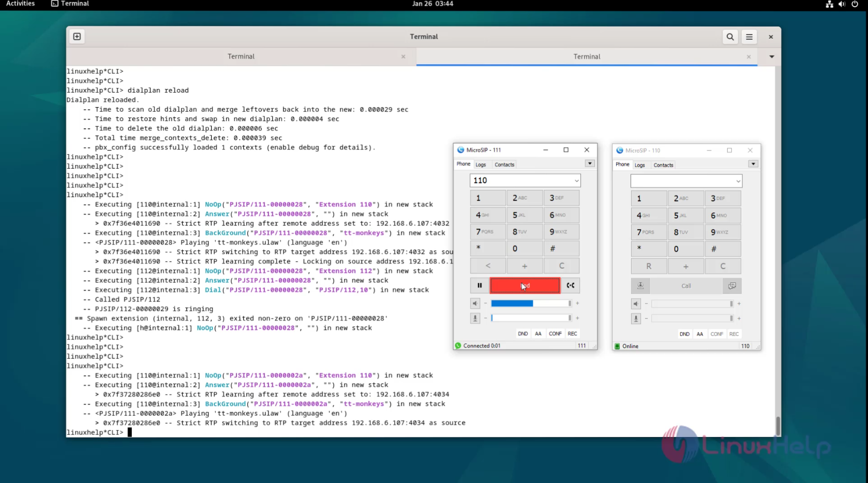Mute the microphone in MicroSIP 110
Image resolution: width=868 pixels, height=483 pixels.
(x=636, y=319)
